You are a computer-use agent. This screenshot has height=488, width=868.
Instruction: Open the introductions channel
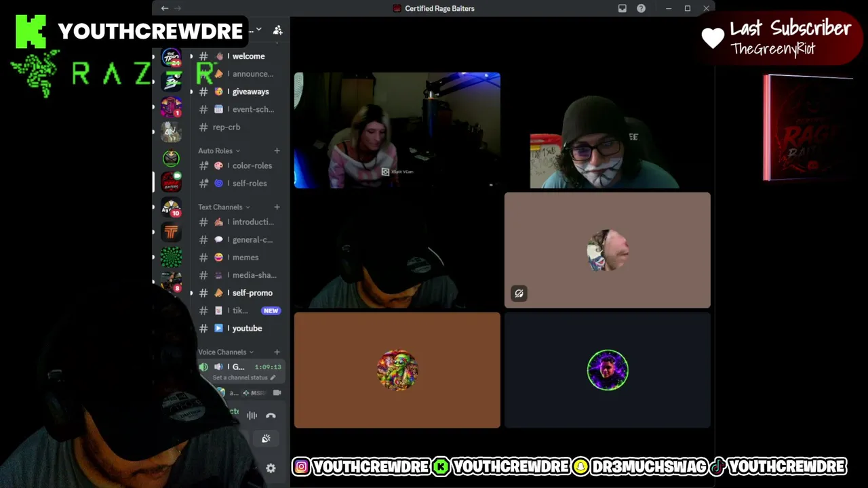point(237,222)
